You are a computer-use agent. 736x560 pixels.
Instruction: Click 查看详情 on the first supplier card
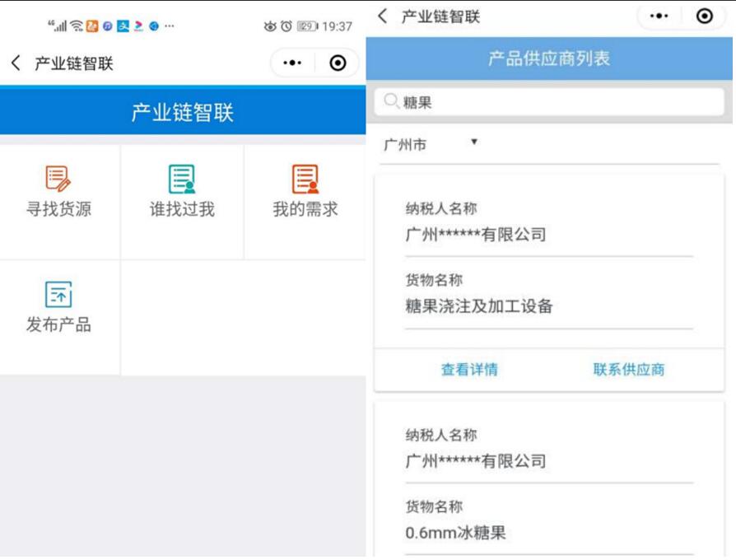tap(469, 370)
